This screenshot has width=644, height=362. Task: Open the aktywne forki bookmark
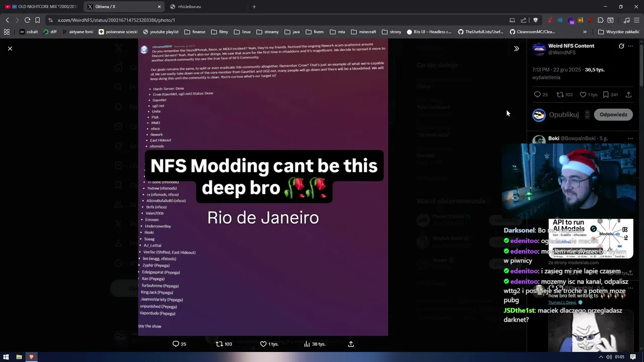point(77,32)
